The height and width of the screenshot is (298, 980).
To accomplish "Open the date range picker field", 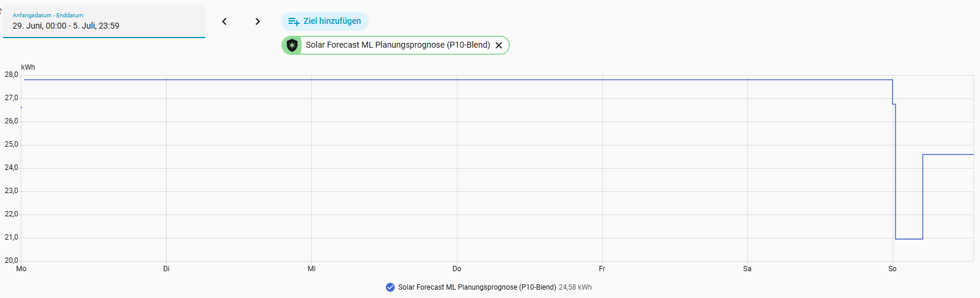I will pyautogui.click(x=104, y=21).
